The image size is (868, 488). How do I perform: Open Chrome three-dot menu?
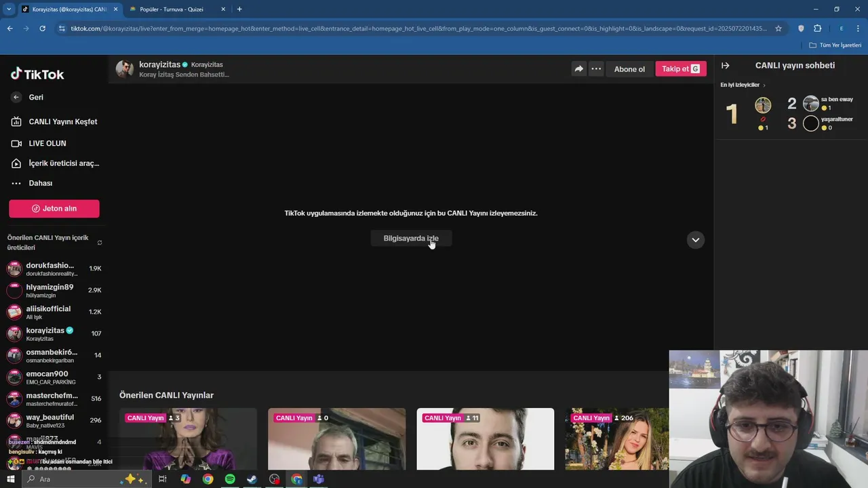(x=858, y=28)
